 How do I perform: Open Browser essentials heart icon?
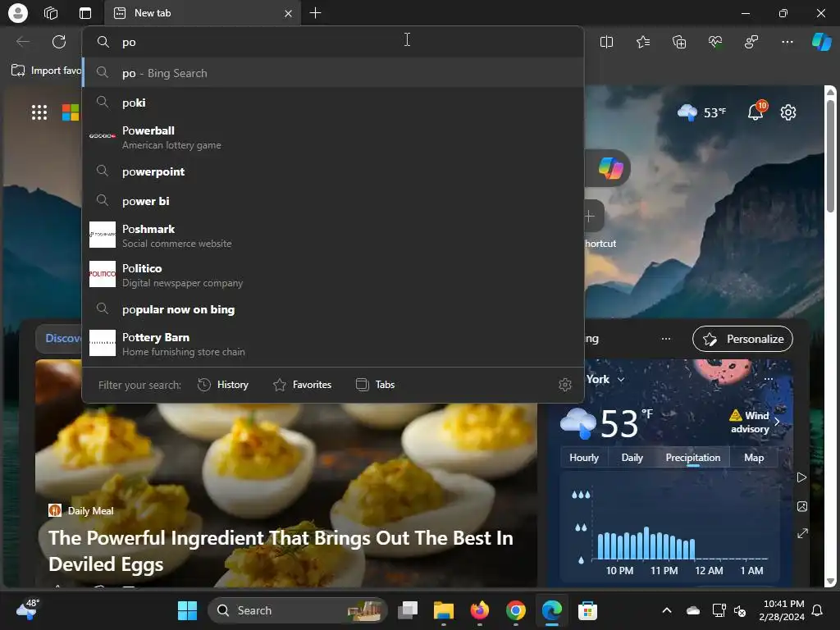715,42
